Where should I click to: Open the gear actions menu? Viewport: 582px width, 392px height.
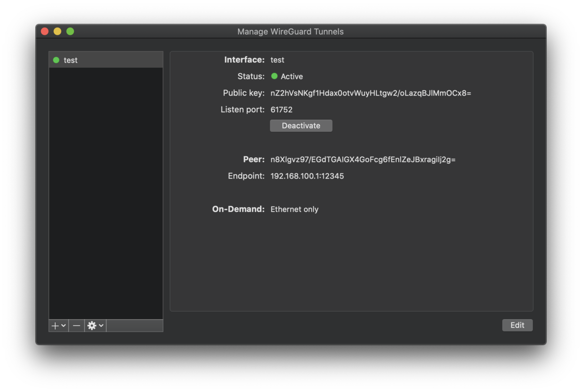[95, 326]
